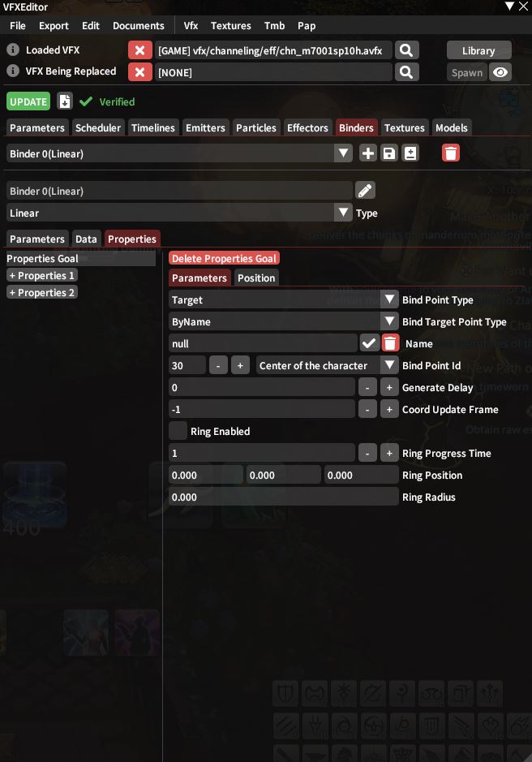Click the red X beside Loaded VFX
532x762 pixels.
140,50
